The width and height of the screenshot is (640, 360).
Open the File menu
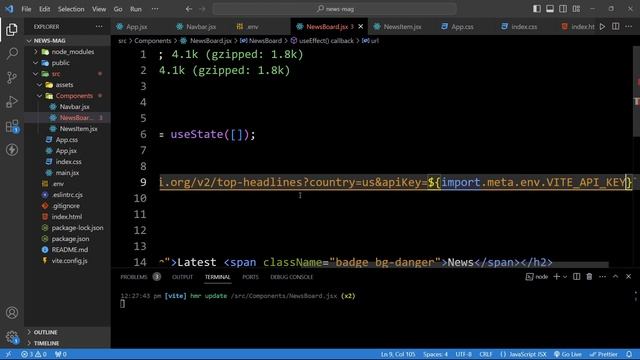[26, 9]
